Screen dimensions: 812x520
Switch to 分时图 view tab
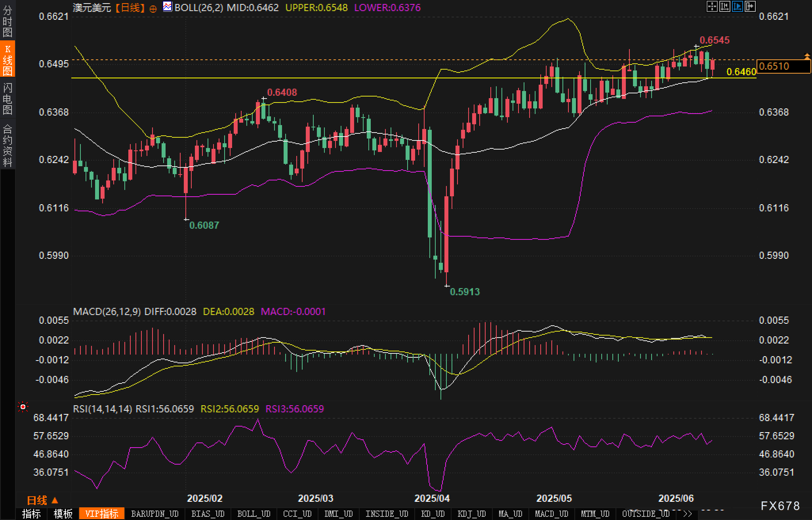8,21
